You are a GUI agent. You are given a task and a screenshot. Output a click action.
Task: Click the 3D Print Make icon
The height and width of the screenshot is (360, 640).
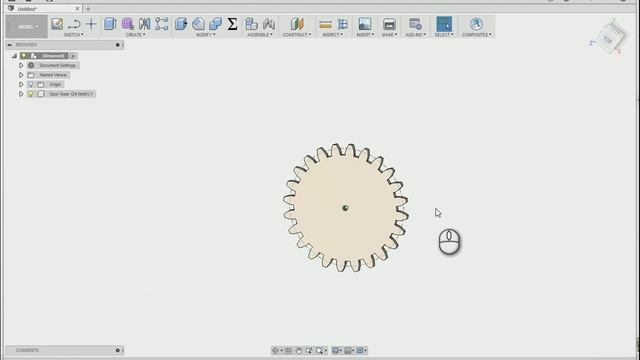pos(389,24)
